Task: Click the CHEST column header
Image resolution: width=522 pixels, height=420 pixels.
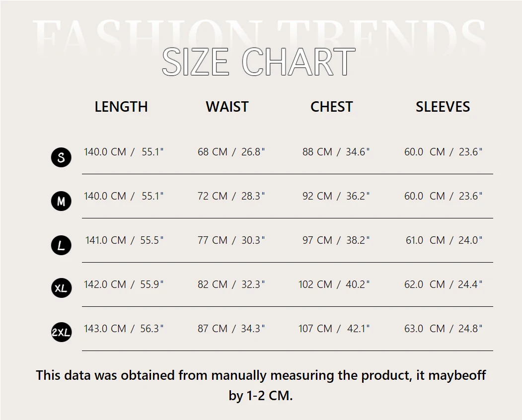Action: (x=332, y=107)
